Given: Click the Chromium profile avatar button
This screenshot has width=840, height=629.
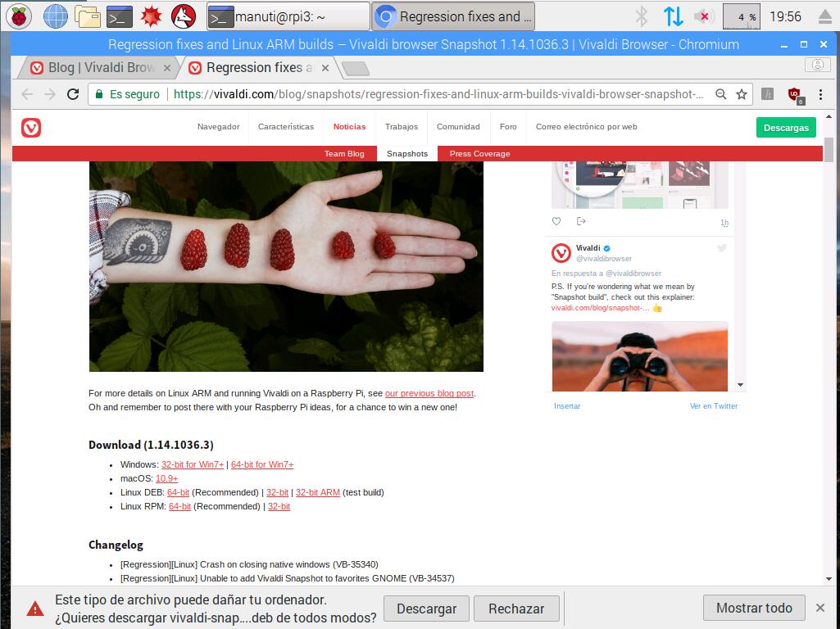Looking at the screenshot, I should [818, 65].
